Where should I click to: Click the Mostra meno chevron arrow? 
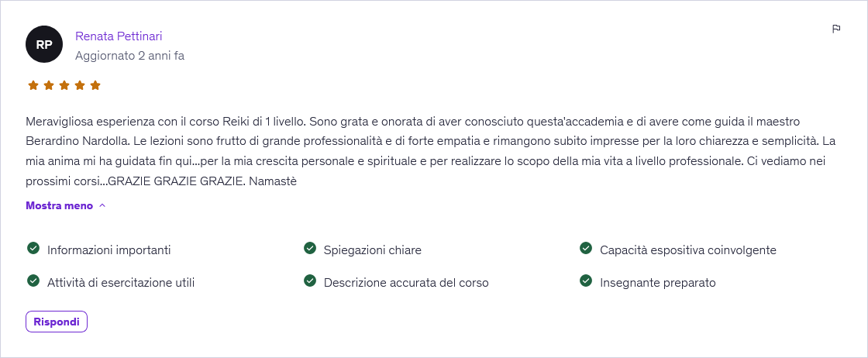(102, 205)
